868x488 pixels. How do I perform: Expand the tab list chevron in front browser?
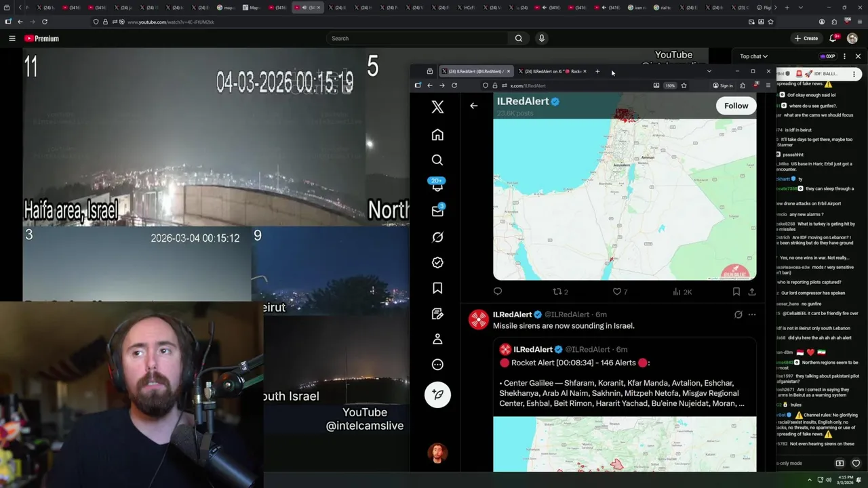coord(709,71)
